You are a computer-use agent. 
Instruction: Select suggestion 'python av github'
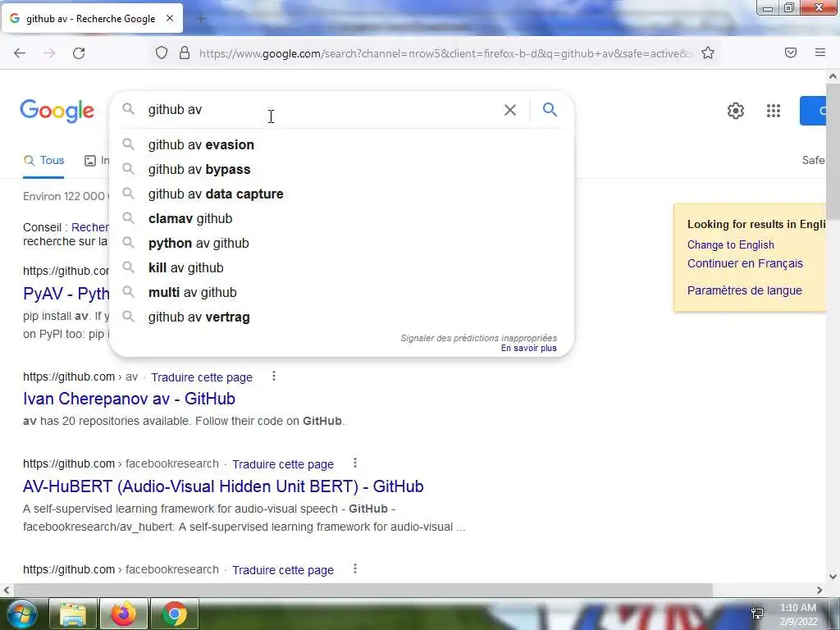pyautogui.click(x=342, y=243)
